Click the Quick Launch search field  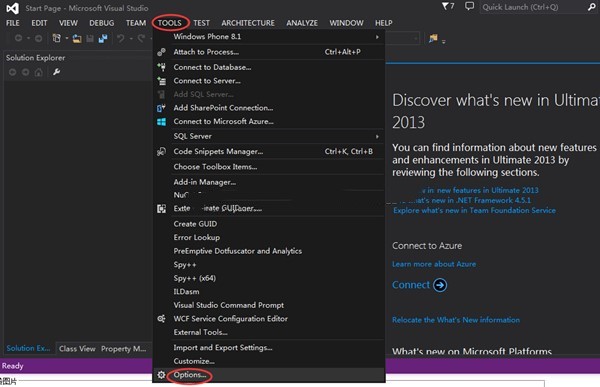tap(533, 7)
